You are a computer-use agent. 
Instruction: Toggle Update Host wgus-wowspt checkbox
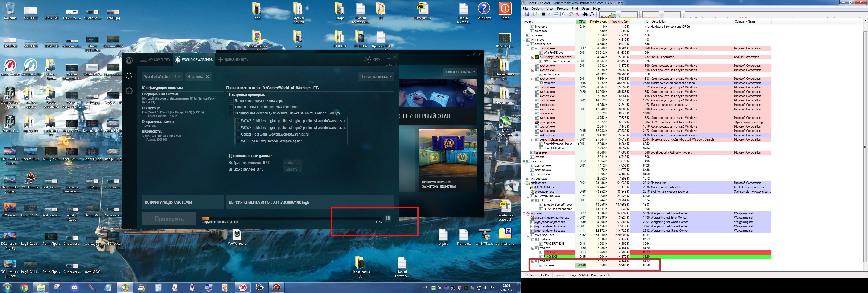[x=238, y=134]
